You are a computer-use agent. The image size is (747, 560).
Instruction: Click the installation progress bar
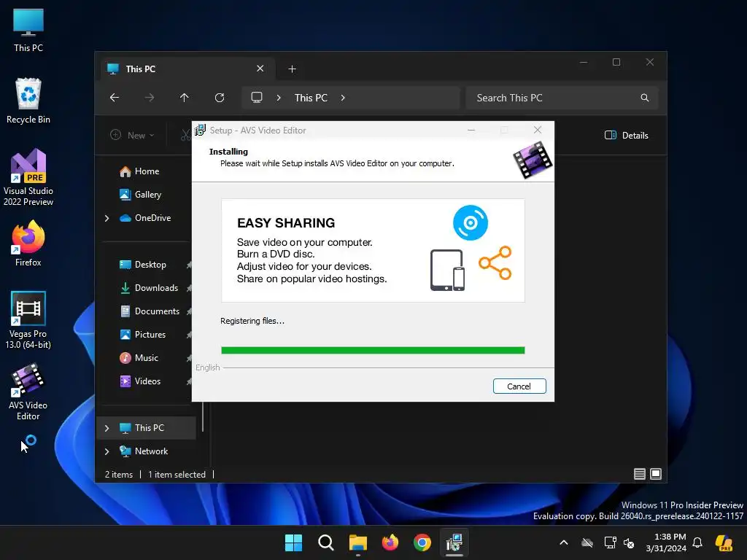[x=373, y=351]
